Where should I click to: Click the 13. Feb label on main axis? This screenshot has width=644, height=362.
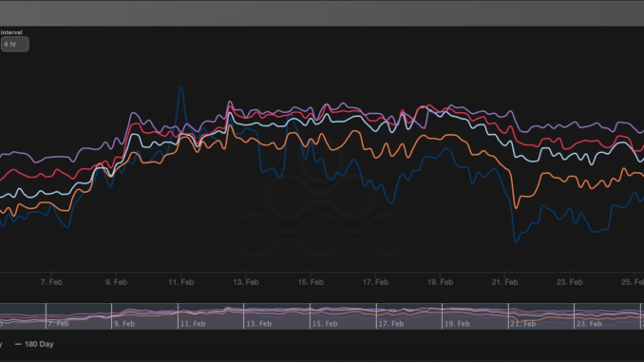coord(246,282)
